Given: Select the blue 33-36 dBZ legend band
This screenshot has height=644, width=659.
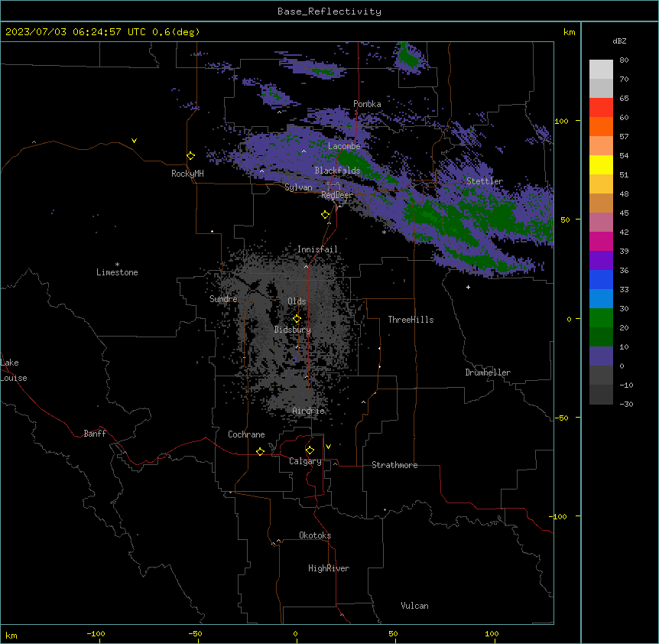Looking at the screenshot, I should [x=601, y=280].
